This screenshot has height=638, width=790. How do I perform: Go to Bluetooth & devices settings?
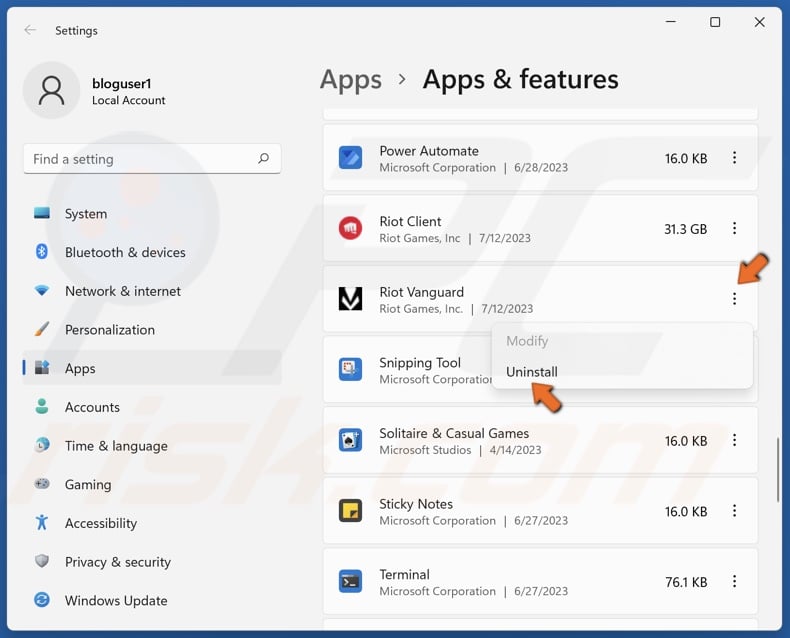coord(125,252)
